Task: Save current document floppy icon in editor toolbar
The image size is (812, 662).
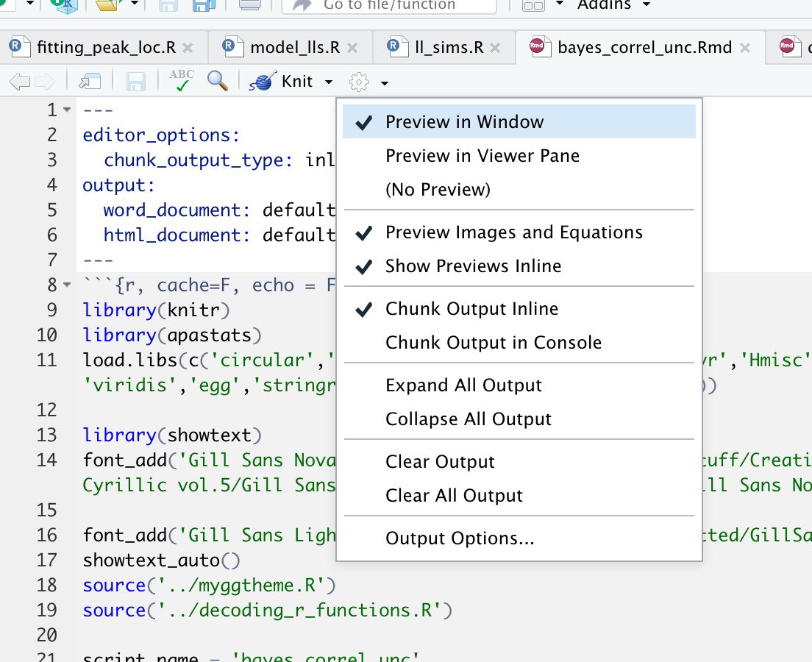Action: coord(135,82)
